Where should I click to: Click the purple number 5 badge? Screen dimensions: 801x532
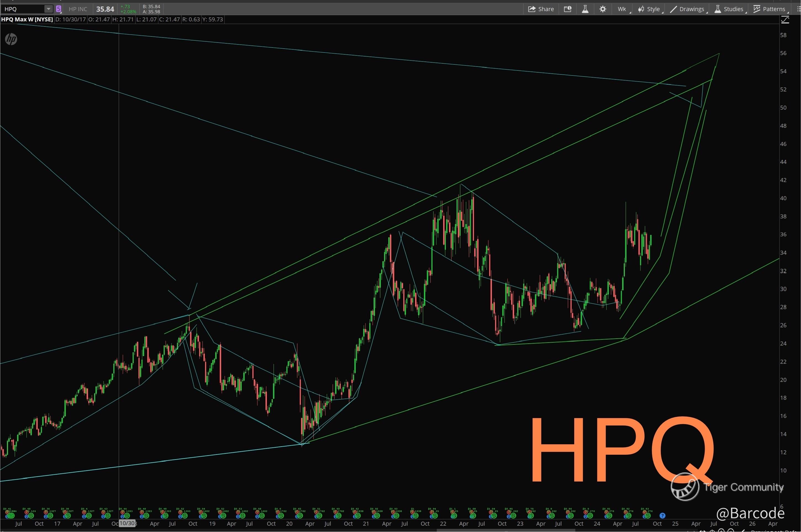point(59,9)
